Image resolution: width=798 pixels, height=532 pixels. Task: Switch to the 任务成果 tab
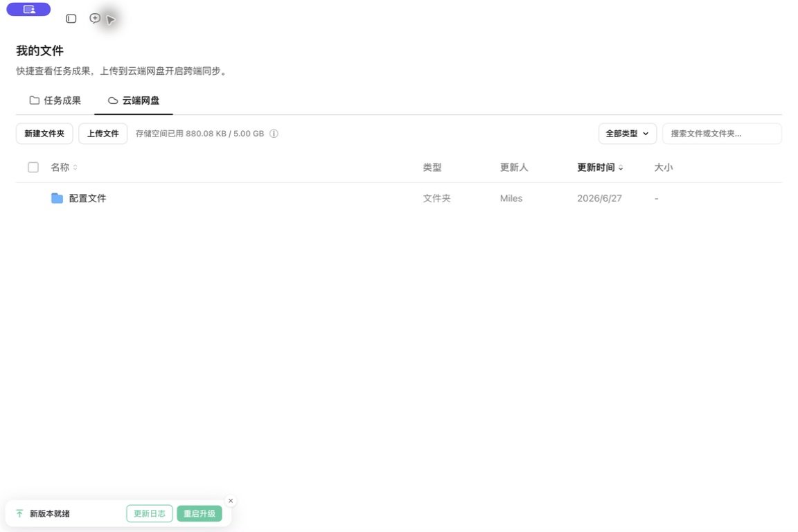(x=55, y=101)
